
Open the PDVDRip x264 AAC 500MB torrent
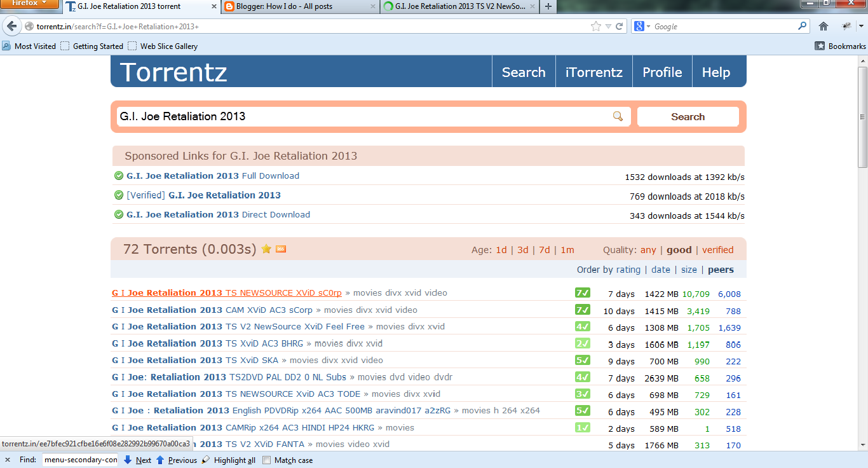click(281, 411)
